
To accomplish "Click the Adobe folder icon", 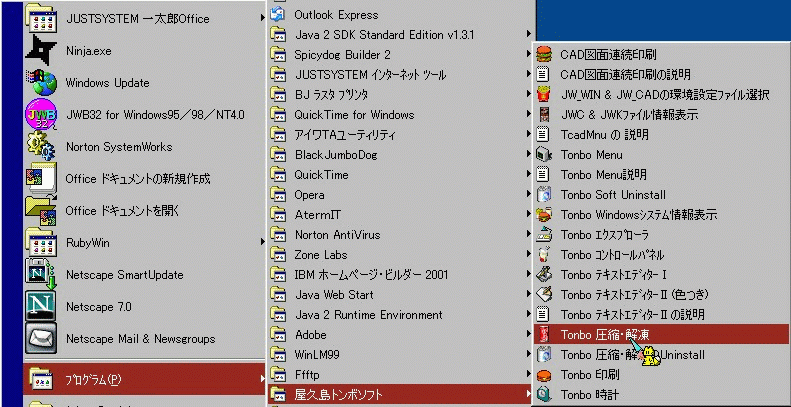I will click(278, 334).
